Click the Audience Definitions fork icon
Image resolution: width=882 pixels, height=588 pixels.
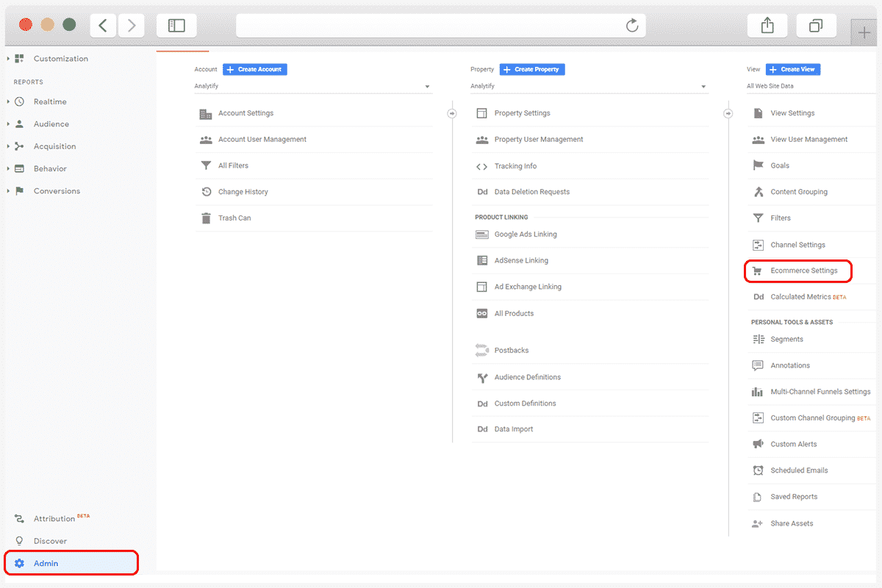[482, 378]
